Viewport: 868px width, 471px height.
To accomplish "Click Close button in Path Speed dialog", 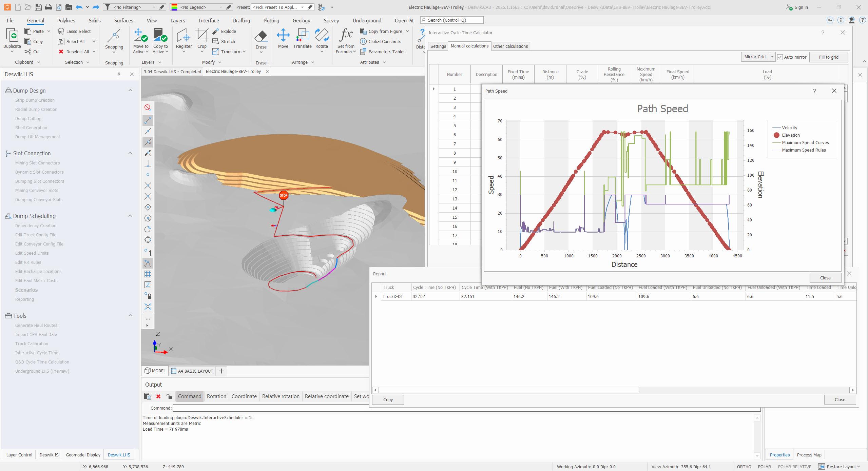I will [x=825, y=278].
